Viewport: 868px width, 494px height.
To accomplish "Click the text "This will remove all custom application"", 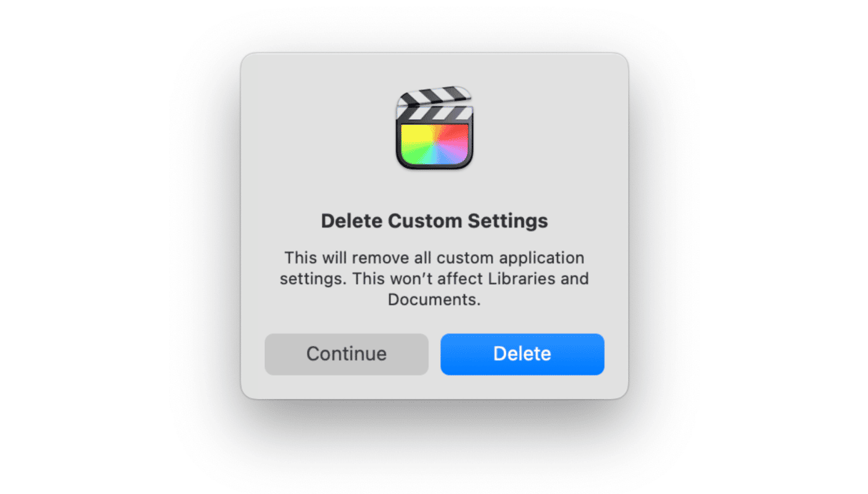I will point(434,258).
